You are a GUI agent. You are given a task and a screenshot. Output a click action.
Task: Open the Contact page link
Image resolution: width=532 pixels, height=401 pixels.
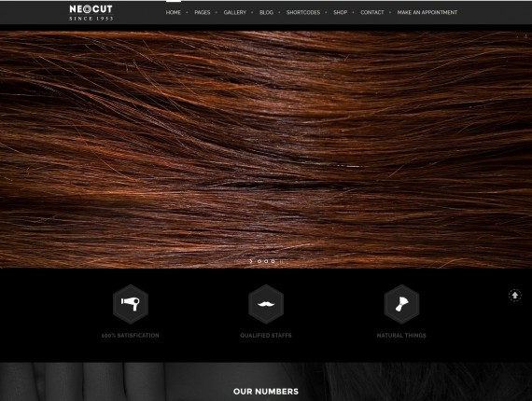pos(371,12)
